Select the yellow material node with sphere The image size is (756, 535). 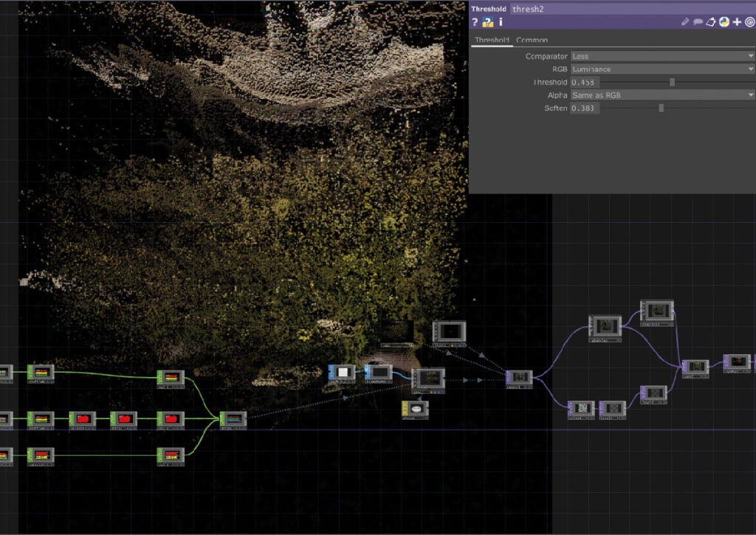pos(416,409)
